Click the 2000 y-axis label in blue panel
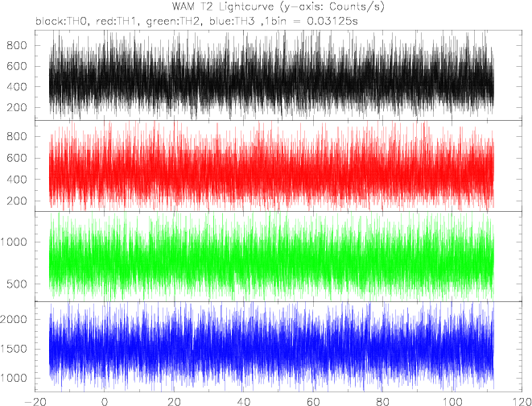Image resolution: width=532 pixels, height=406 pixels. pos(14,320)
